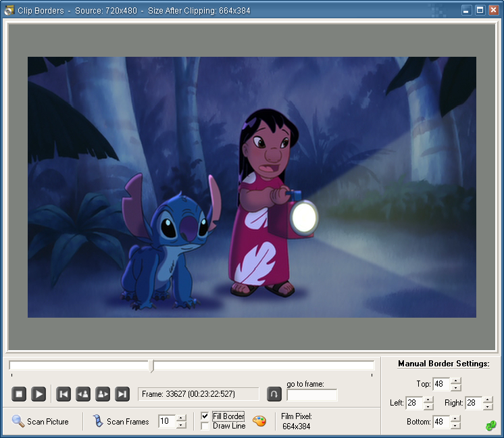Click the Film Pixel 664x384 readout
Viewport: 504px width, 438px height.
pos(296,421)
